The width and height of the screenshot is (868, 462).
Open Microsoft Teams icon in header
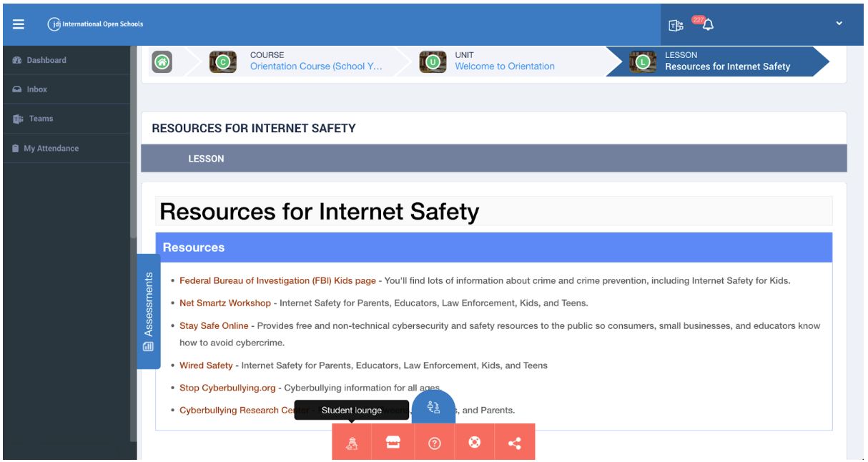(676, 25)
